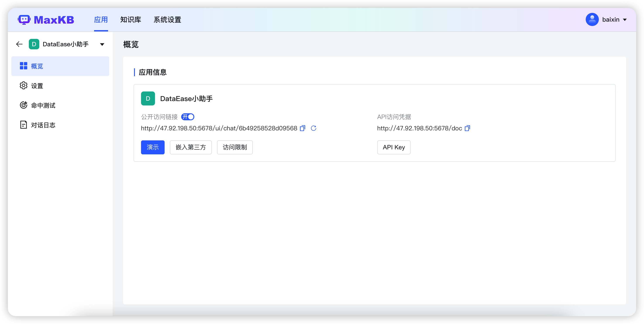Toggle the 公开访问链接 switch off
This screenshot has height=324, width=644.
[x=188, y=117]
